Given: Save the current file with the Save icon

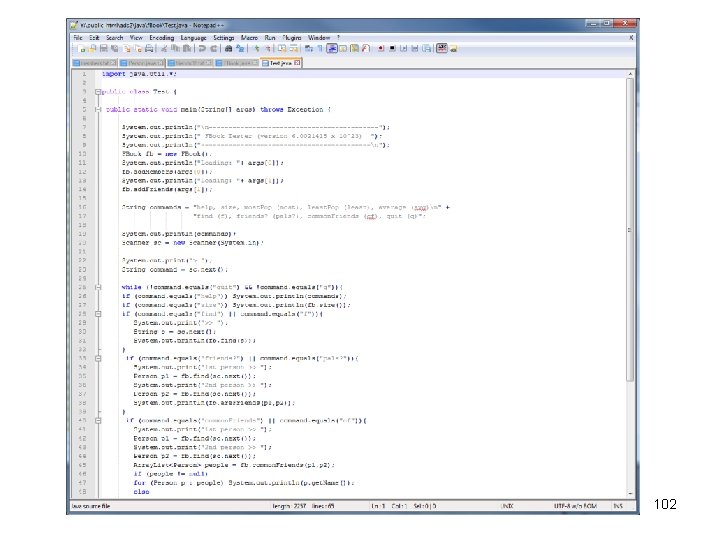Looking at the screenshot, I should coord(103,48).
